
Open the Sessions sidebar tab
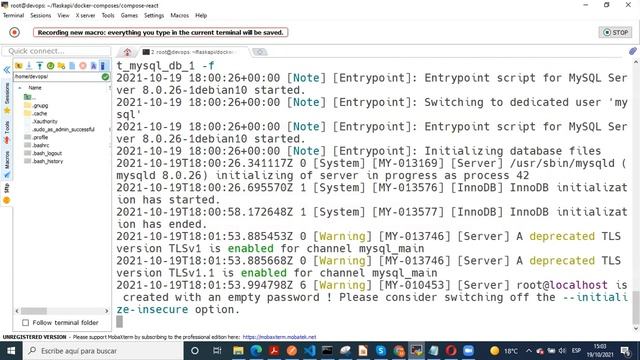[x=7, y=98]
